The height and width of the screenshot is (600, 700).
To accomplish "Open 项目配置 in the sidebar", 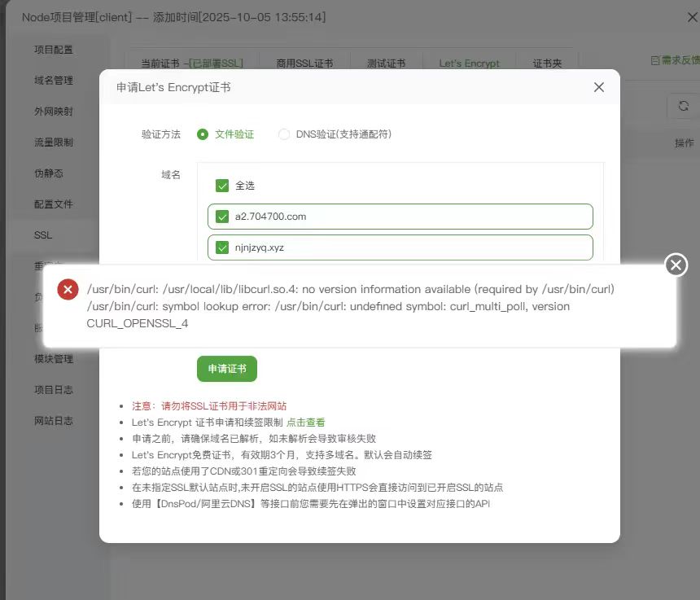I will [x=54, y=49].
